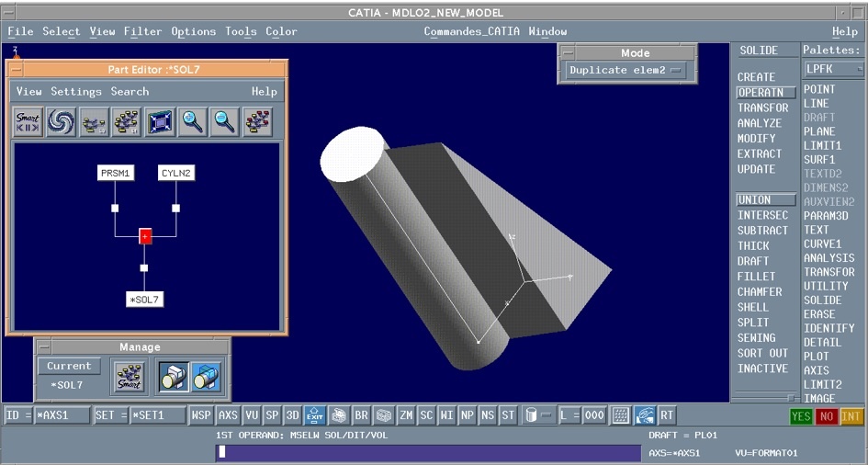
Task: Click the PLANE palette function
Action: (x=819, y=131)
